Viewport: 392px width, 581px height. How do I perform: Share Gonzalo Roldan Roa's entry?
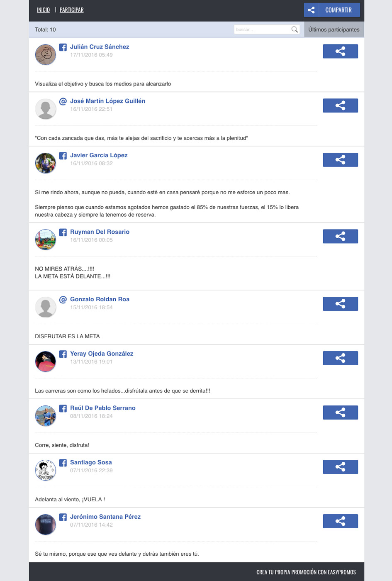click(x=340, y=304)
